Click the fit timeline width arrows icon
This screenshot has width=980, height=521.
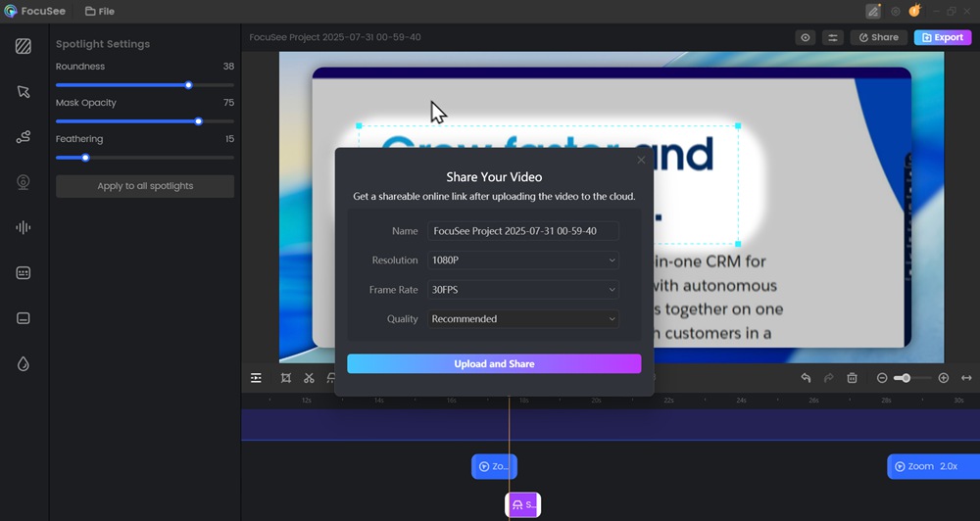(966, 378)
